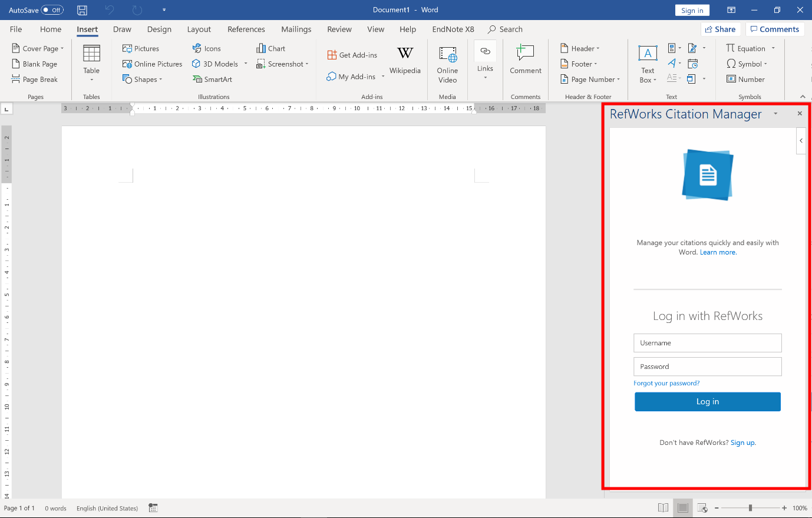Open the RefWorks Learn more link

(x=718, y=252)
